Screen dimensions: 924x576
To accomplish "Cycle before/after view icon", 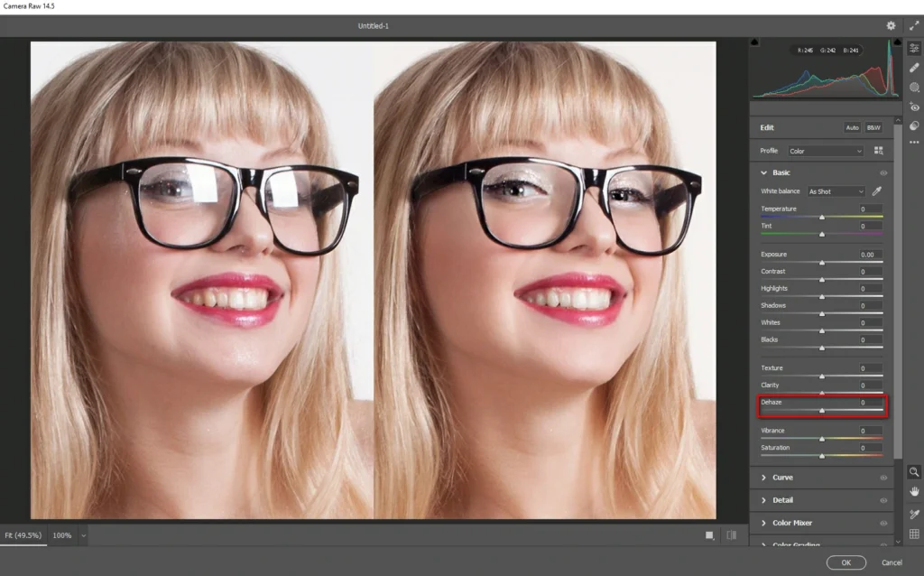I will (709, 535).
